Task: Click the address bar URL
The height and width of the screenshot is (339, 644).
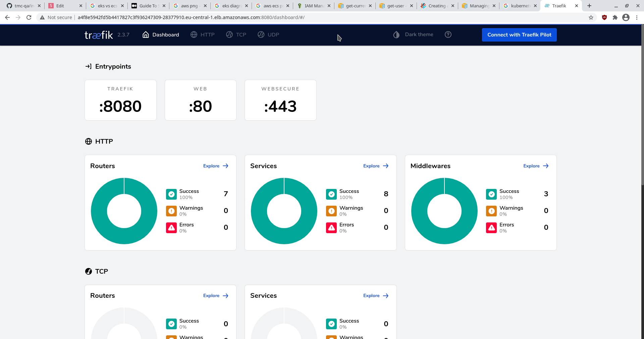Action: (x=191, y=17)
